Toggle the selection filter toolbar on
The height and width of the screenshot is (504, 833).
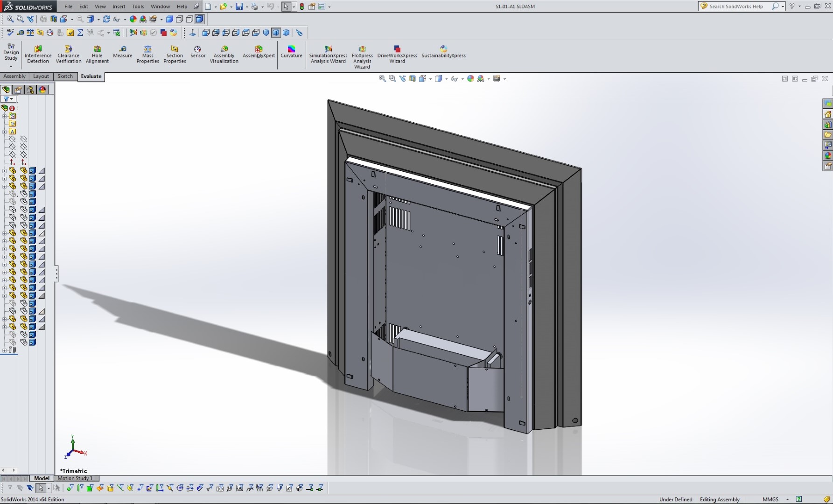[10, 488]
